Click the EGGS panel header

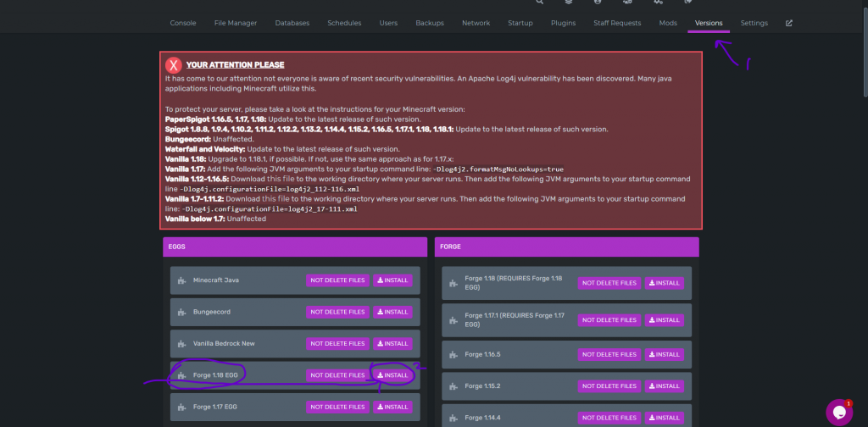pyautogui.click(x=295, y=247)
